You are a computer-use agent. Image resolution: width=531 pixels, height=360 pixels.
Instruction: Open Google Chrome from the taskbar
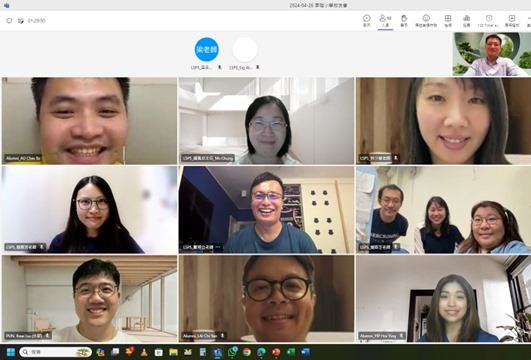pos(247,352)
